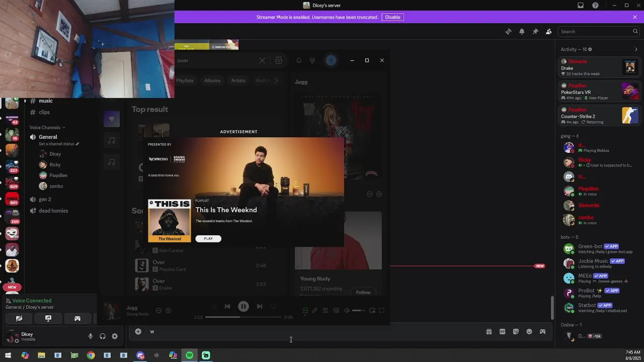The image size is (644, 362).
Task: Follow Young Nudy in Spotify
Action: coord(363,292)
